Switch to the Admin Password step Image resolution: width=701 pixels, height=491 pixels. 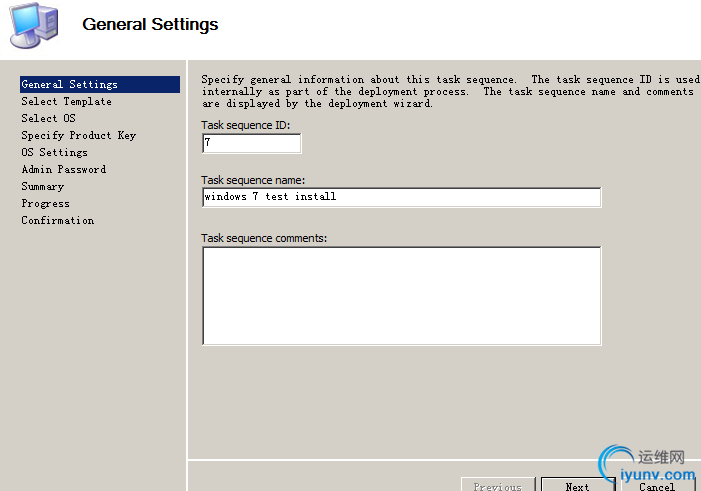(x=63, y=170)
